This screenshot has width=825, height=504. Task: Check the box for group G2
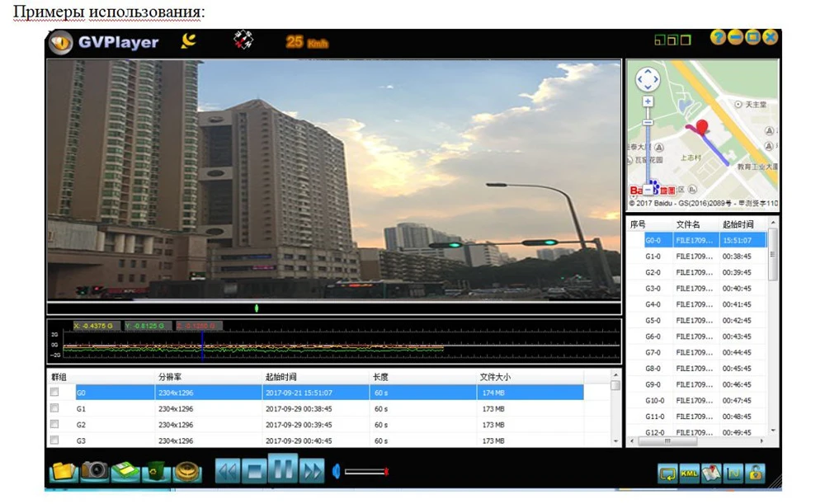click(x=54, y=424)
